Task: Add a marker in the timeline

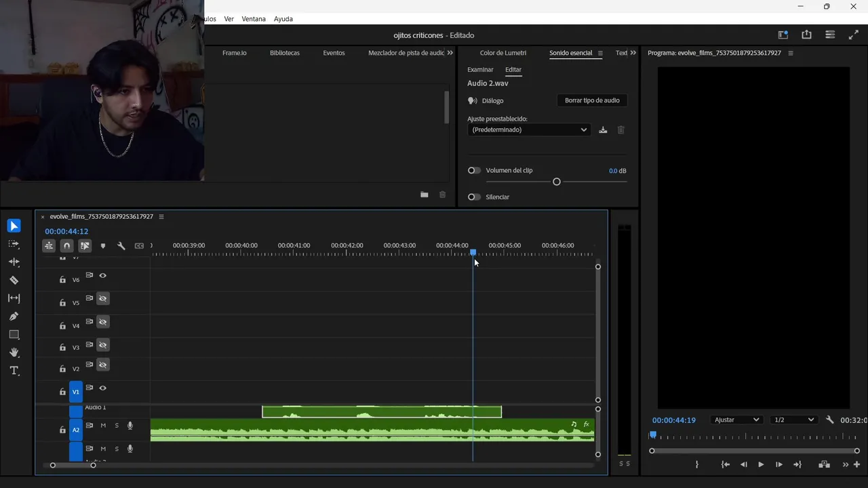Action: (x=103, y=246)
